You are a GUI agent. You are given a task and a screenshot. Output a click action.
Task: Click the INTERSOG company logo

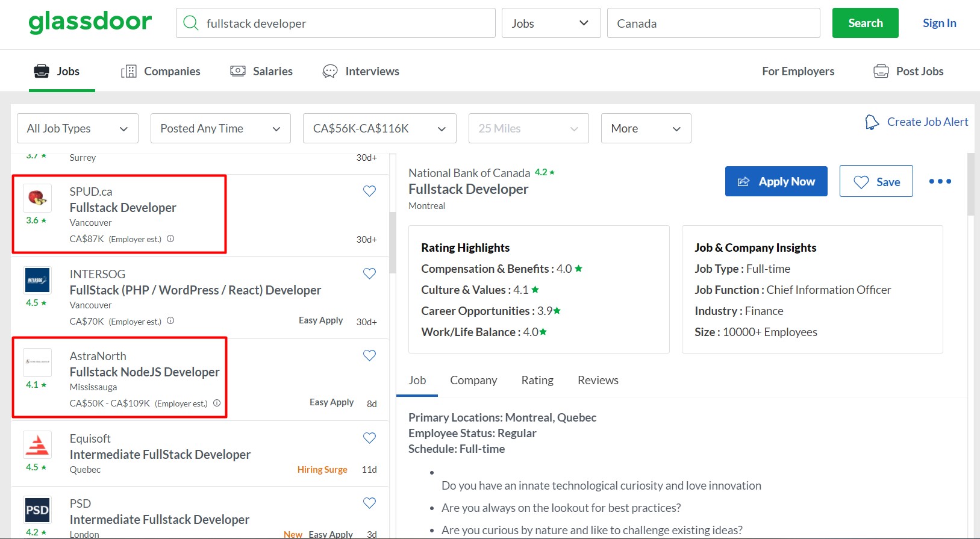coord(37,280)
